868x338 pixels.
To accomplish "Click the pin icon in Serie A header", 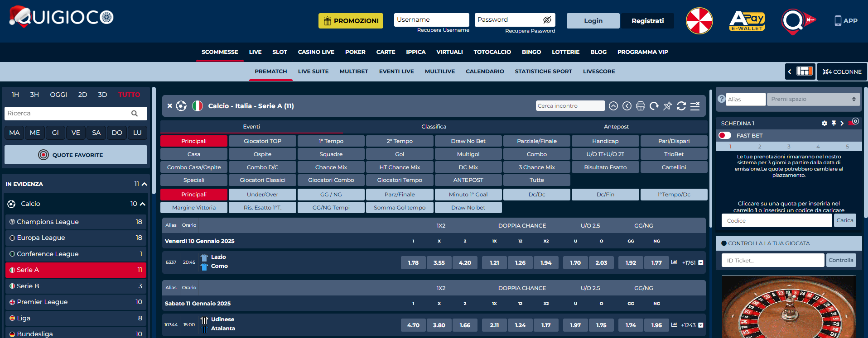I will coord(667,106).
